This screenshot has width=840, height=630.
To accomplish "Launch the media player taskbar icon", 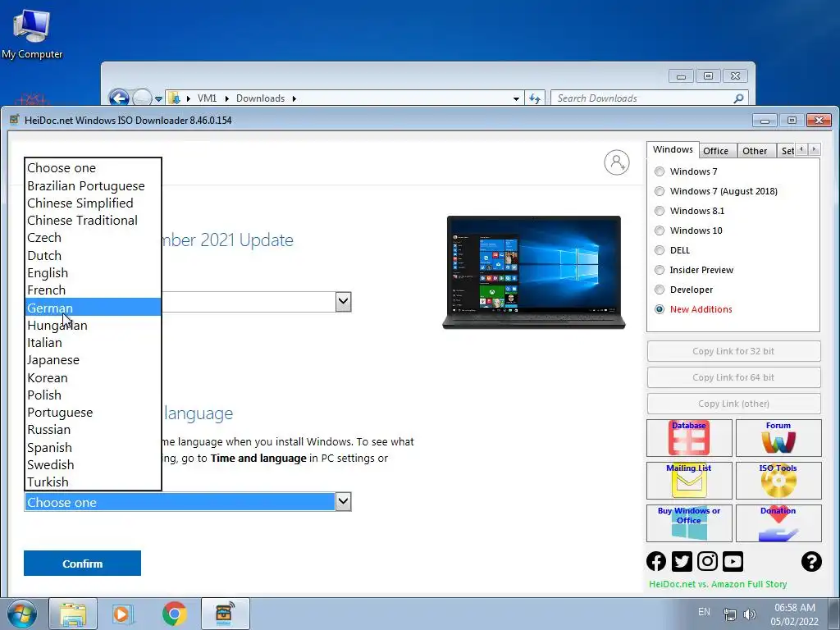I will pos(123,614).
